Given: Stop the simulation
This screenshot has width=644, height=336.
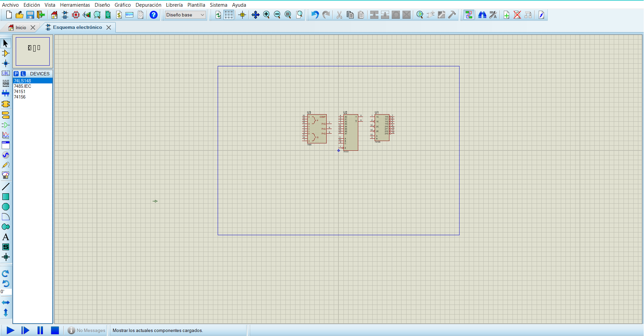Looking at the screenshot, I should click(55, 330).
